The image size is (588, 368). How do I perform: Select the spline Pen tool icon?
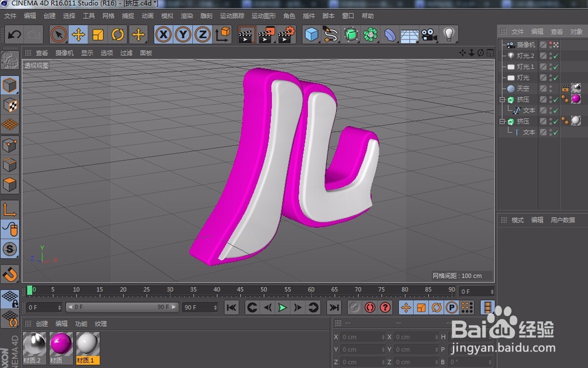click(329, 35)
